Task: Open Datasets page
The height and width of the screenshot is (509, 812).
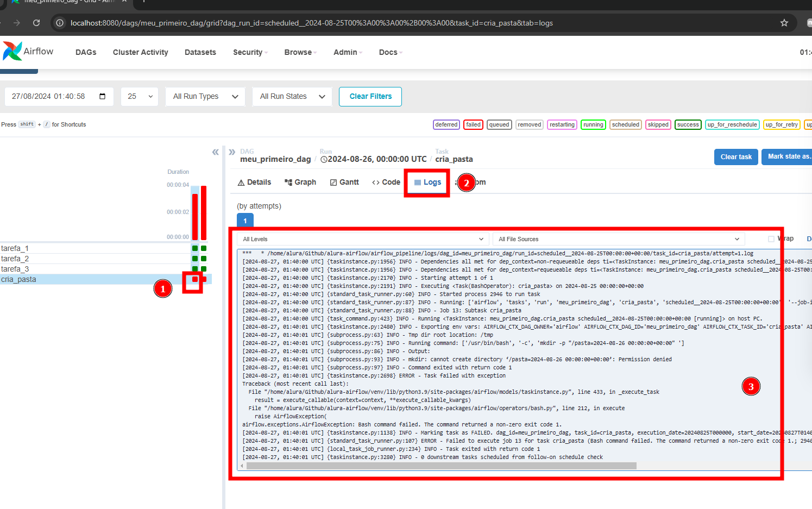Action: click(200, 52)
